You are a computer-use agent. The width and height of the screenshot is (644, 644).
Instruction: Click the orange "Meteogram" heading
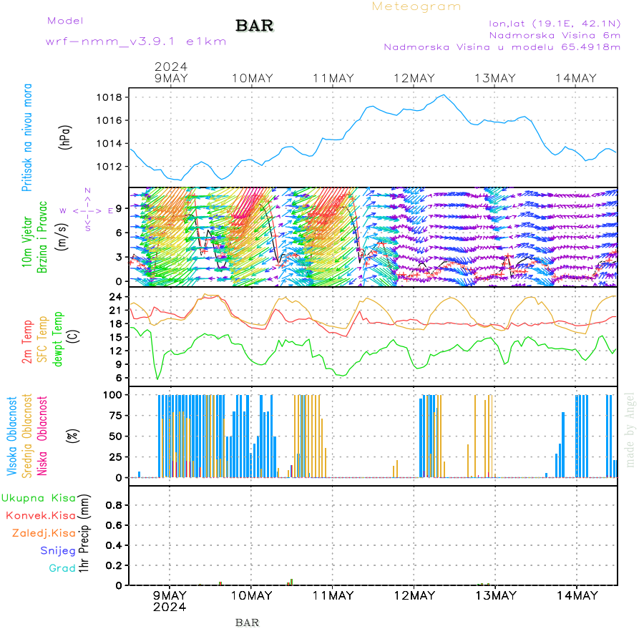pyautogui.click(x=416, y=6)
